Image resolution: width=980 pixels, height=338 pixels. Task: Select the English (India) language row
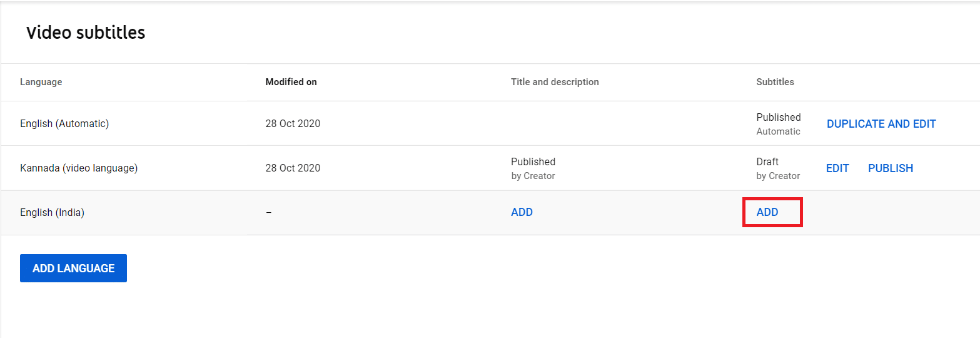[x=52, y=213]
